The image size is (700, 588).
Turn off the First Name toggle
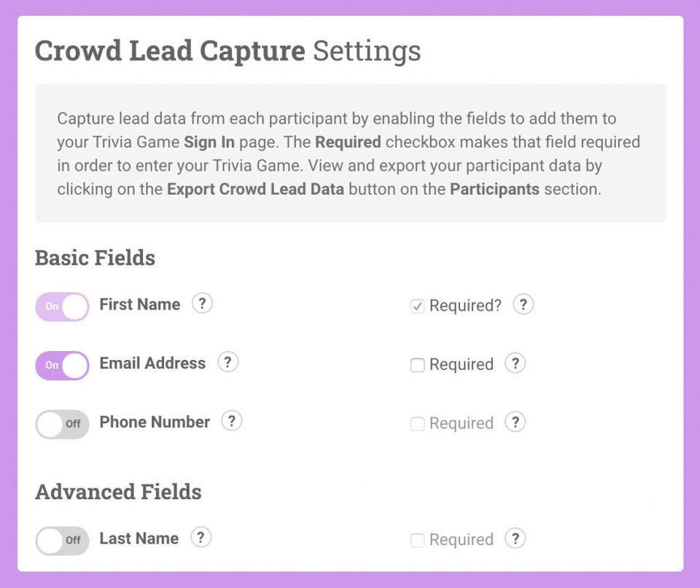(62, 307)
